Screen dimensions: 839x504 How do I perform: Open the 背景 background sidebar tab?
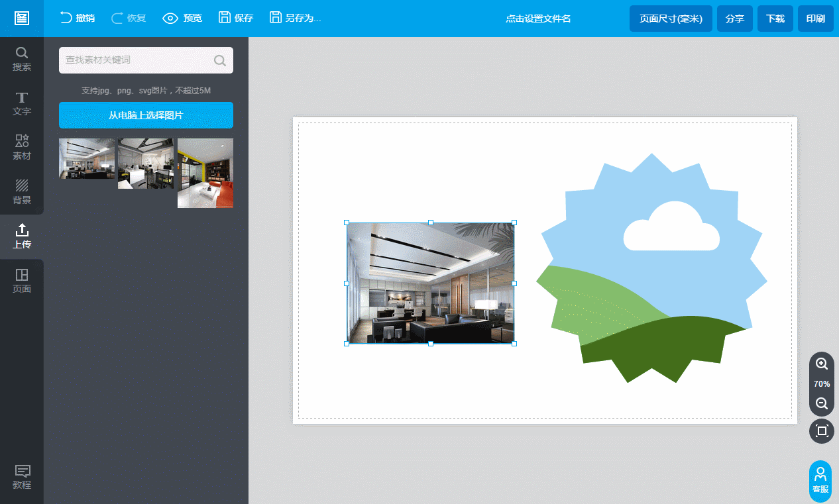point(22,192)
